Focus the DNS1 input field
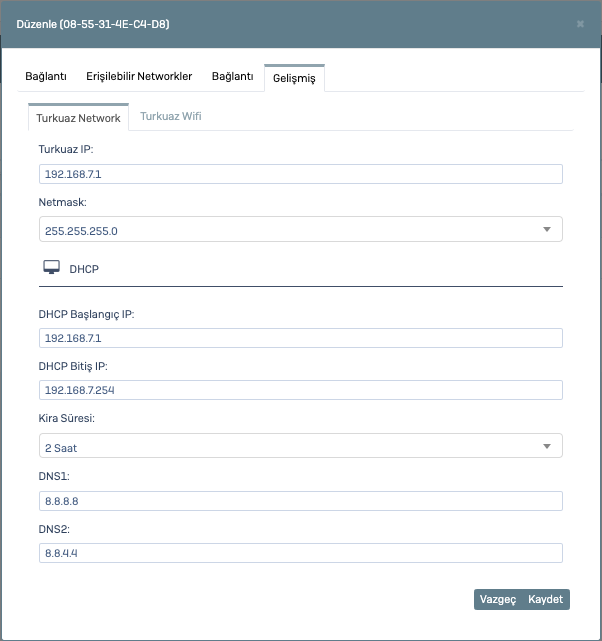 pyautogui.click(x=301, y=501)
